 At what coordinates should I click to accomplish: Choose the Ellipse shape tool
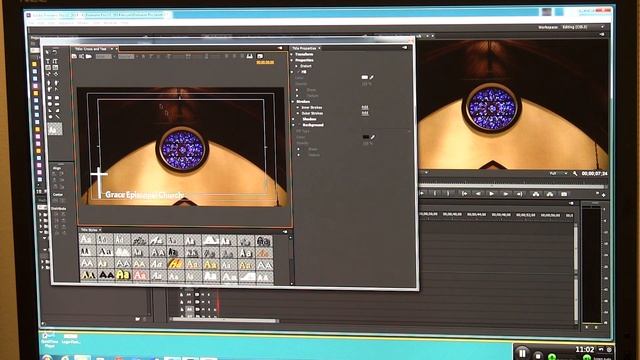click(x=50, y=117)
